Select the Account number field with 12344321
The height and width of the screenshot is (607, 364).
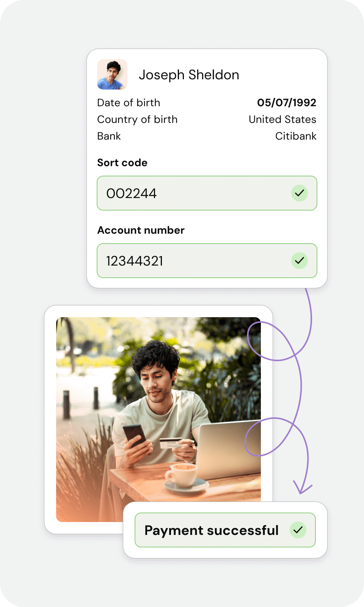(x=207, y=261)
